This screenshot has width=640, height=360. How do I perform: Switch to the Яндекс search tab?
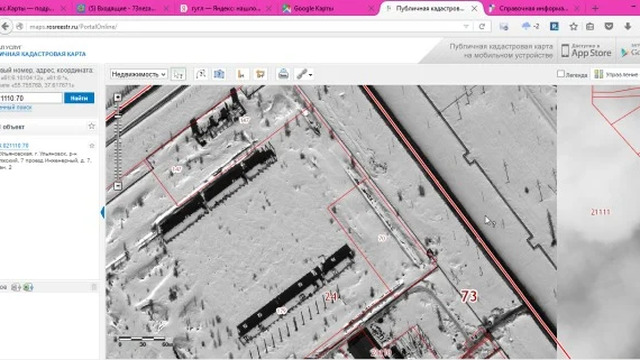[226, 8]
